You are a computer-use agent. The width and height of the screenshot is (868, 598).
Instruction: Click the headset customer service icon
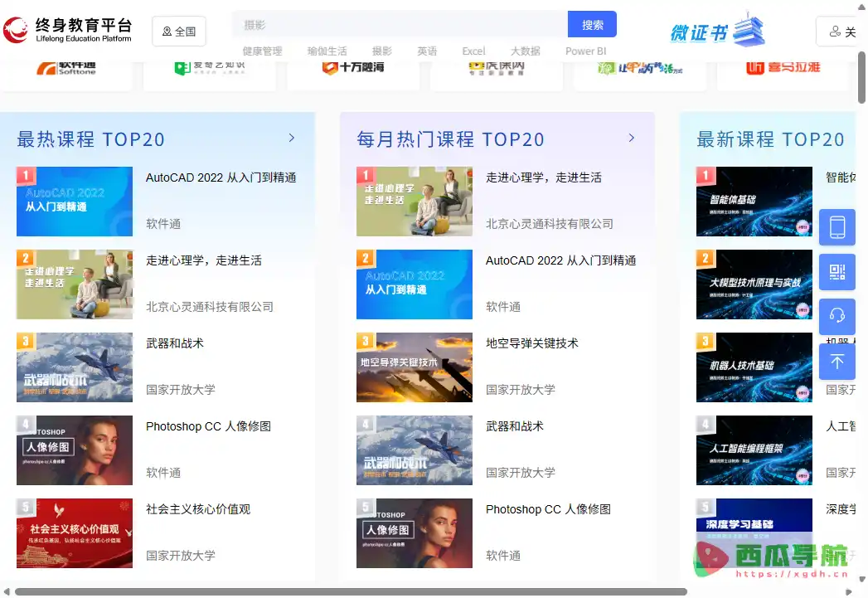pos(837,316)
